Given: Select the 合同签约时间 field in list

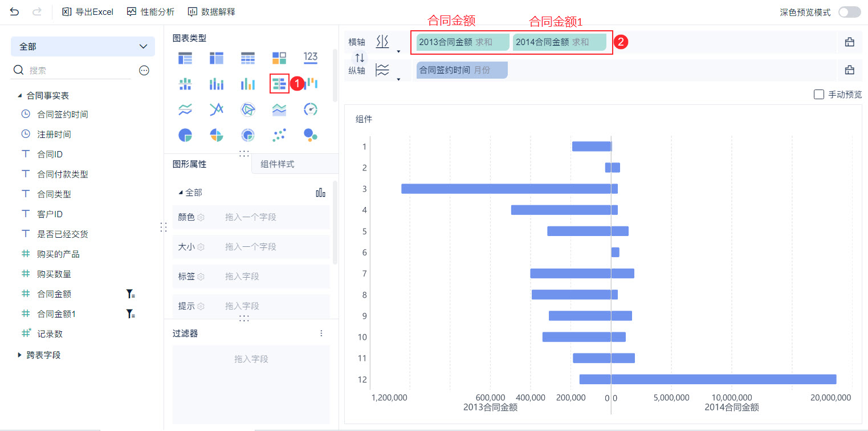Looking at the screenshot, I should coord(63,114).
